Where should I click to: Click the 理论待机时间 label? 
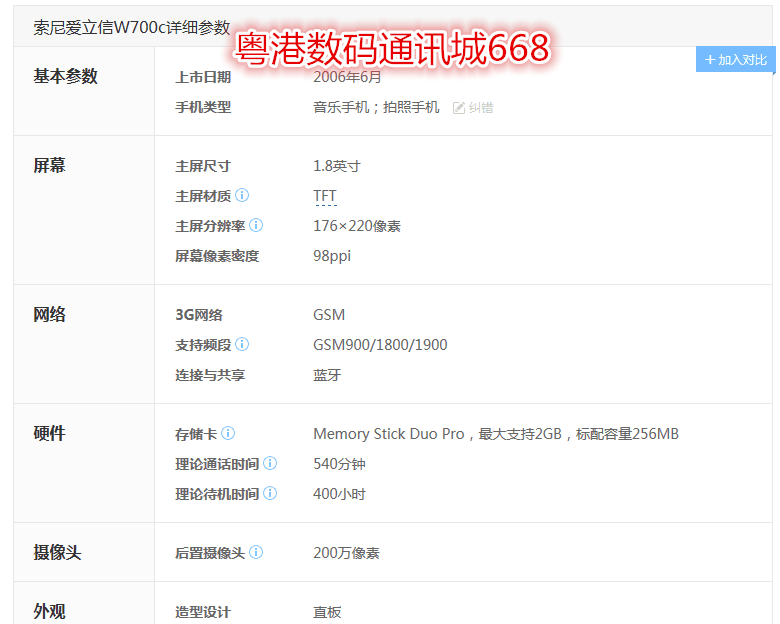[x=217, y=494]
